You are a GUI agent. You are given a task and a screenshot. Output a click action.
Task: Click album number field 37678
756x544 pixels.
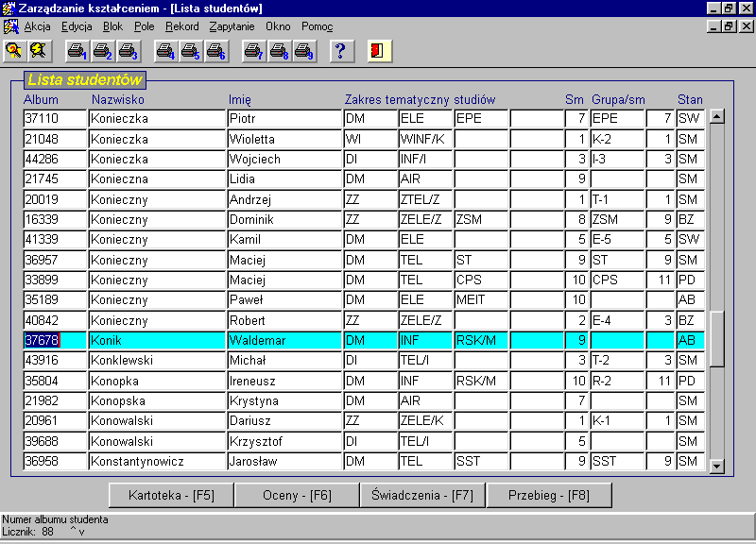[55, 340]
